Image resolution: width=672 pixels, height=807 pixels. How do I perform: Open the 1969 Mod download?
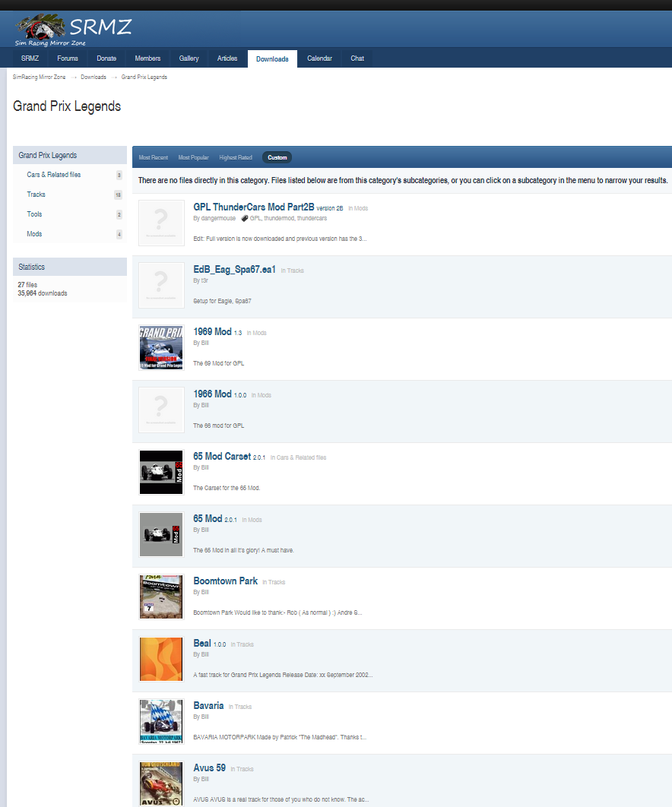click(212, 331)
